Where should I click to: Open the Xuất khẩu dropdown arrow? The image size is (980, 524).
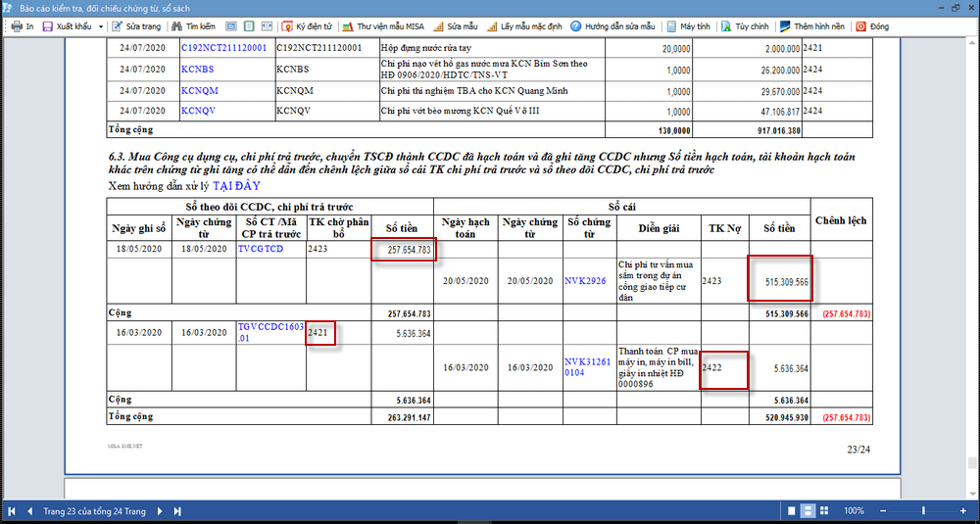pos(101,26)
